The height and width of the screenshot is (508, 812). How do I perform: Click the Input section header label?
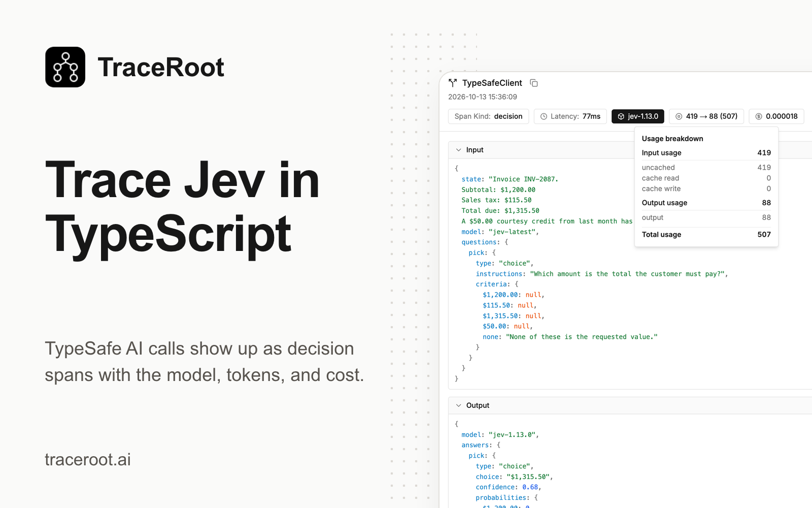point(475,150)
